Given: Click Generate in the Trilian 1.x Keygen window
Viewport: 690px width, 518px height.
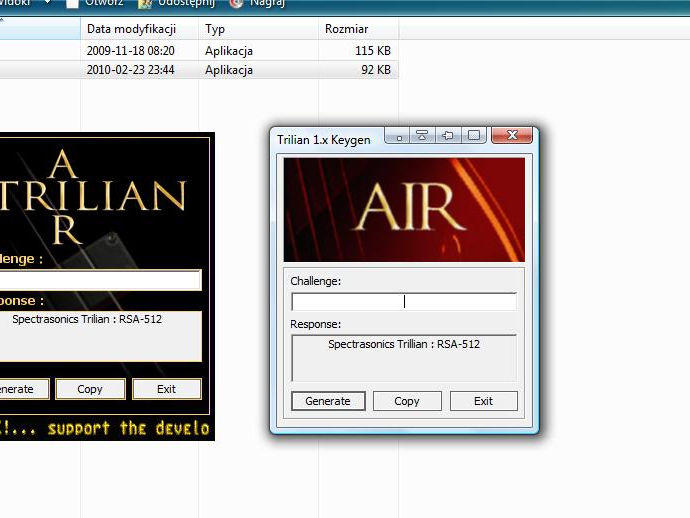Looking at the screenshot, I should click(x=328, y=401).
